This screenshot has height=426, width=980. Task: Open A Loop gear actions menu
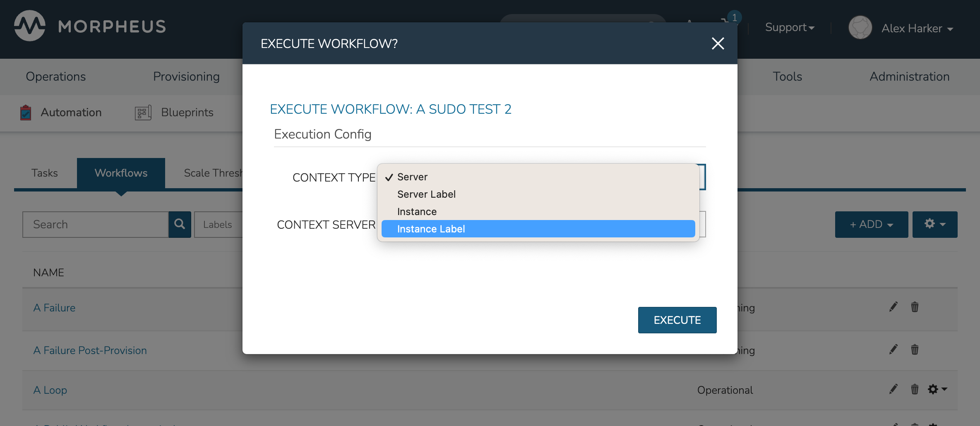937,389
